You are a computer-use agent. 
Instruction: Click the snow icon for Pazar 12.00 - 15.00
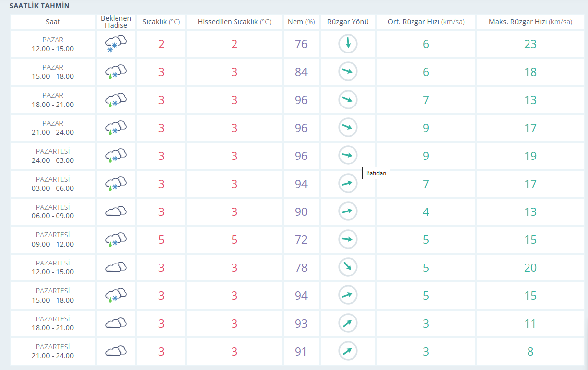tap(116, 44)
